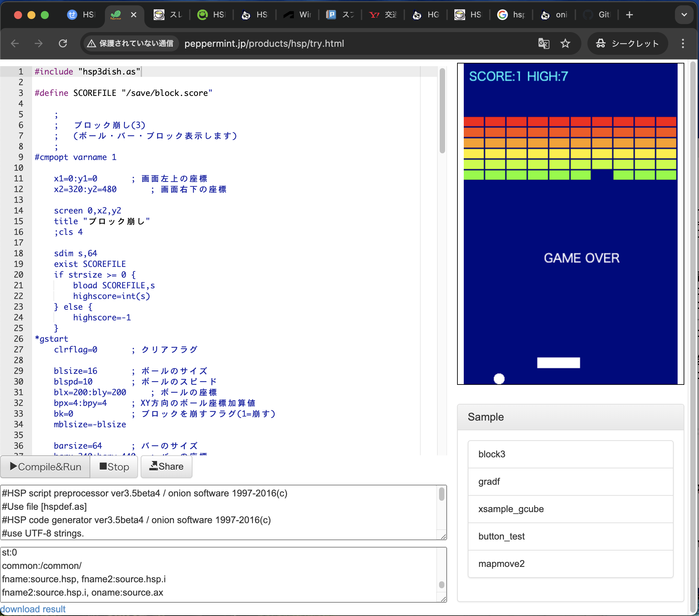Viewport: 699px width, 616px height.
Task: Open the Google Translate icon in the address bar
Action: 543,43
